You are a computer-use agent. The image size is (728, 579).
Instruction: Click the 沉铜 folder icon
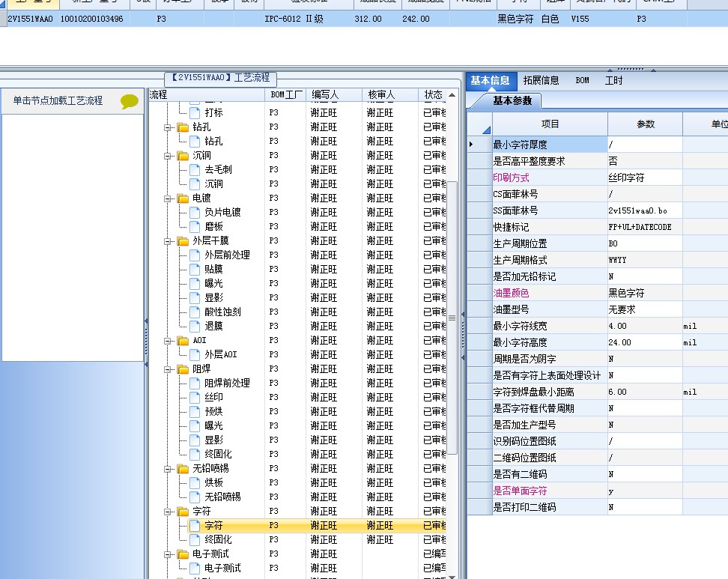(183, 156)
